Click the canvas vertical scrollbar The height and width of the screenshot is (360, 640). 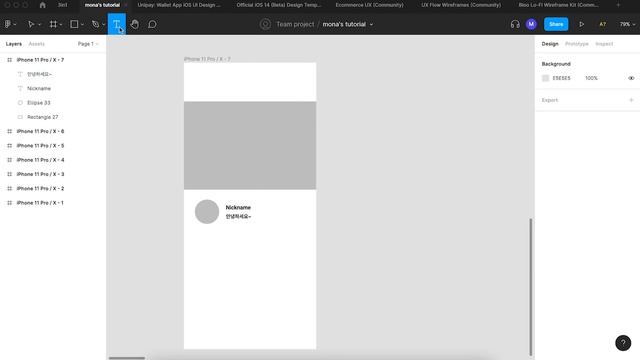point(531,287)
